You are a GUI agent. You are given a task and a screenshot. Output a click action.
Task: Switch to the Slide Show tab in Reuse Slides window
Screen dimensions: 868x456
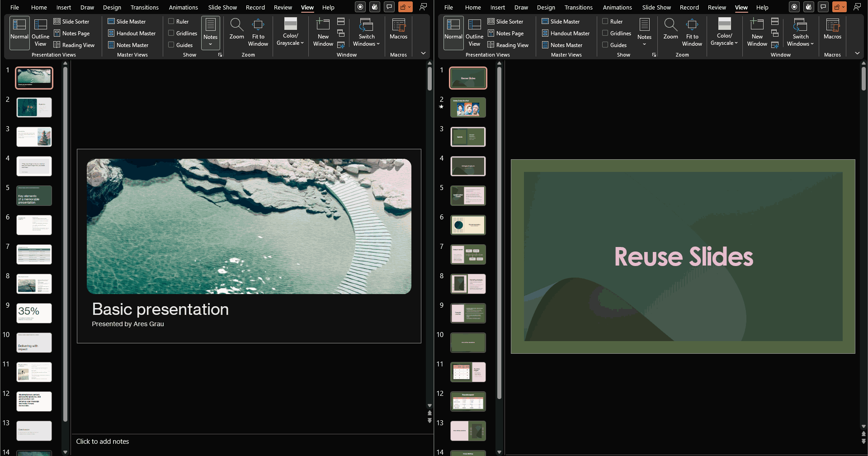(656, 8)
